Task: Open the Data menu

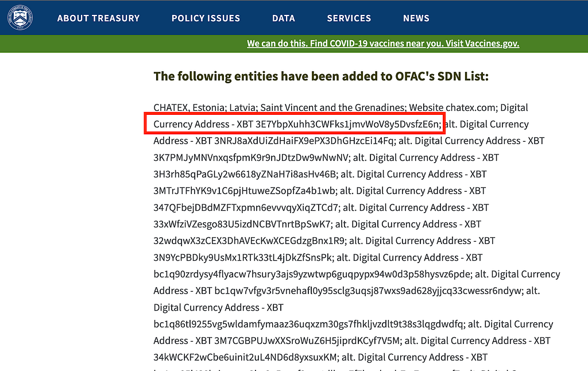Action: click(x=284, y=18)
